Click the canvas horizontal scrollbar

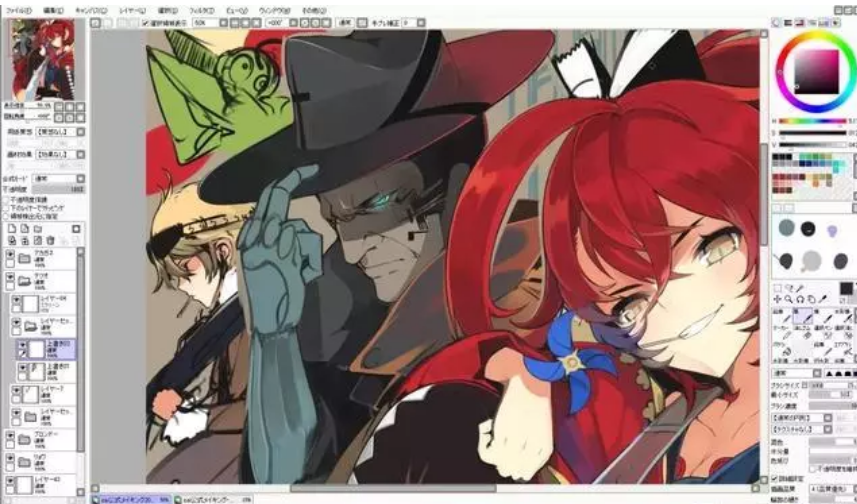pos(392,488)
